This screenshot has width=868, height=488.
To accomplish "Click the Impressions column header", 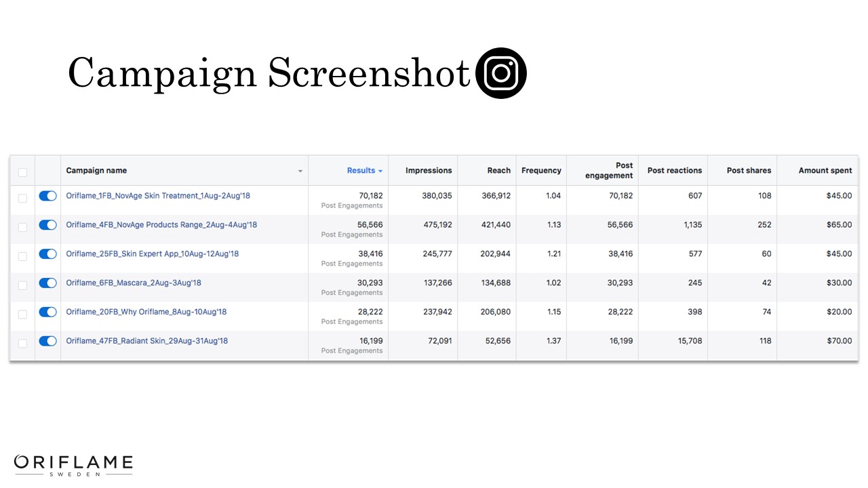I will [x=429, y=171].
